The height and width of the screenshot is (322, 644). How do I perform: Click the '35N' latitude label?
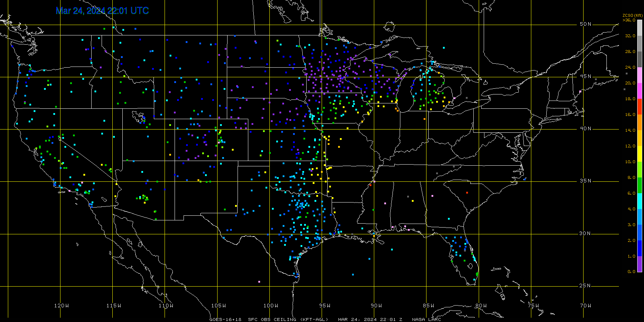tap(586, 181)
